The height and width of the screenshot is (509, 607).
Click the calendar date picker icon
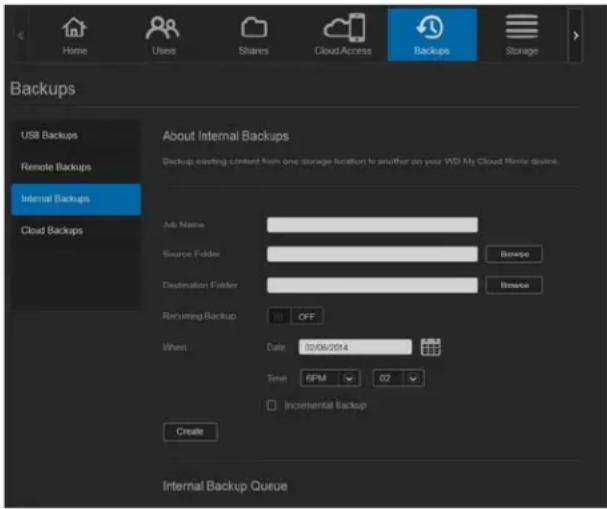point(430,347)
